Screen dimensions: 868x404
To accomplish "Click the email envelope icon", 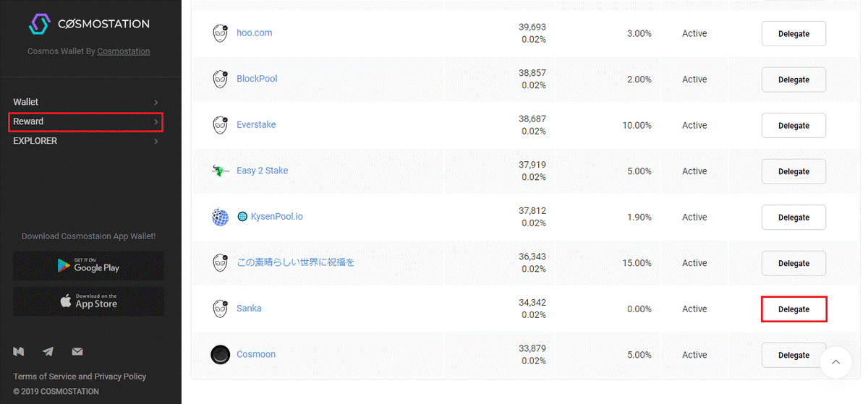I will point(77,352).
